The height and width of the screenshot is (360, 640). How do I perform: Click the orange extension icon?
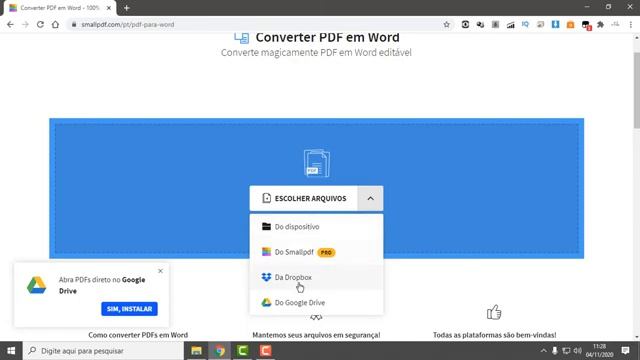pos(571,24)
